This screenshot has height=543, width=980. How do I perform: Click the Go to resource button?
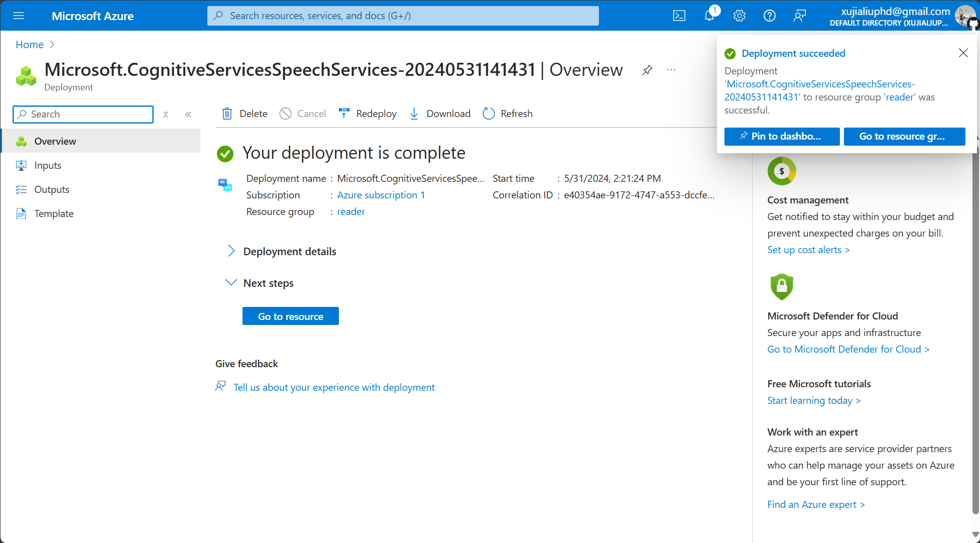(x=290, y=316)
